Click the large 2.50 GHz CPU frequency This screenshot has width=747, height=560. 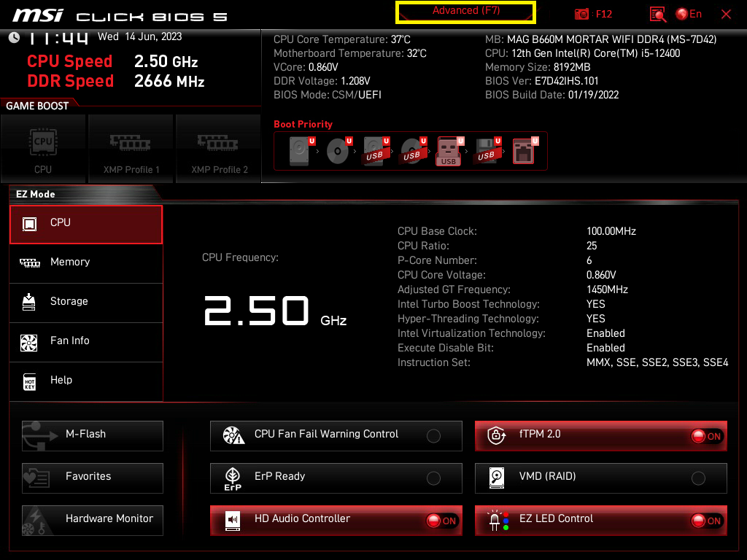(275, 311)
